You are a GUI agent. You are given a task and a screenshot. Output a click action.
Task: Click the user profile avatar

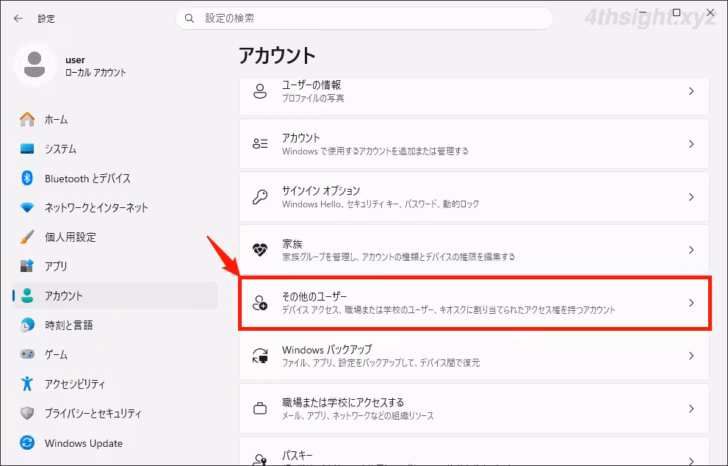point(34,65)
